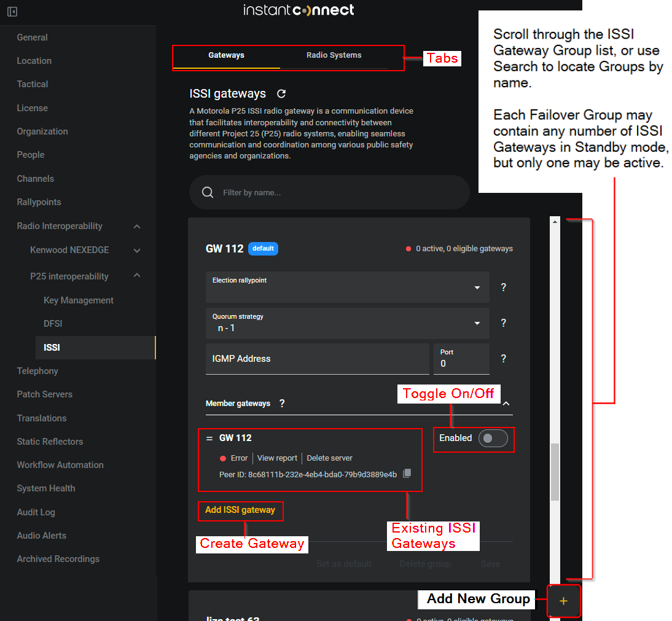Open the Workflow Automation page

(x=60, y=465)
